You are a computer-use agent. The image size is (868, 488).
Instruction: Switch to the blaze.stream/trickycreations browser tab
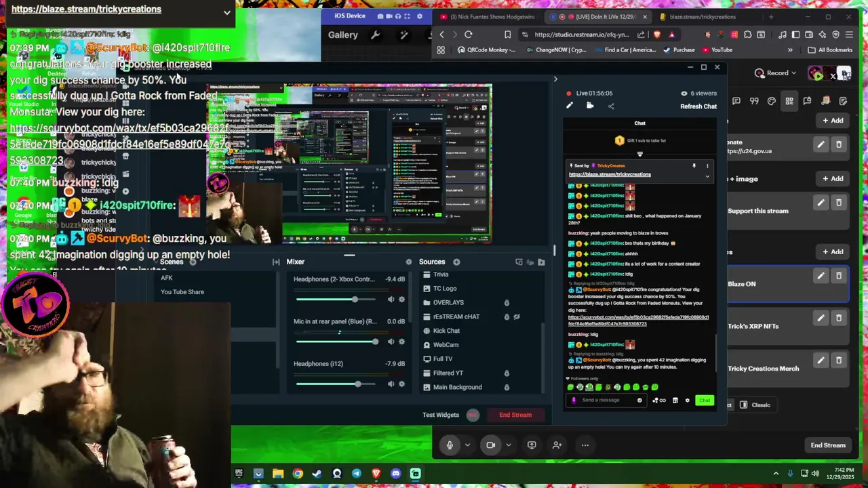coord(703,17)
